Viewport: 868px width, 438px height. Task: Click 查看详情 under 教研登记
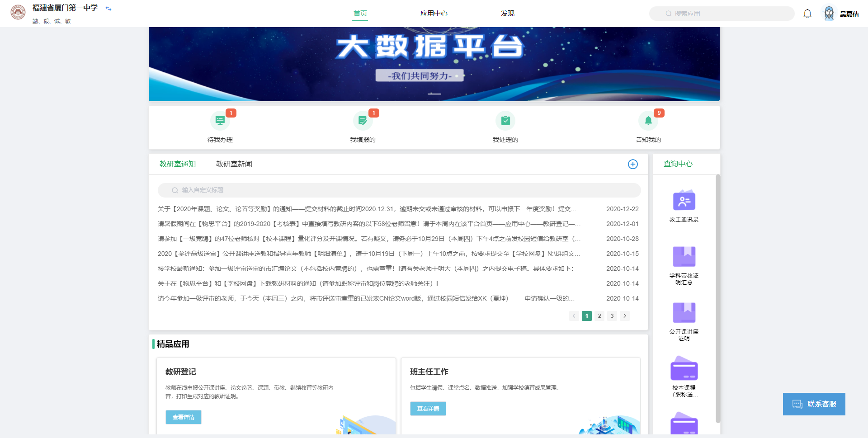pyautogui.click(x=183, y=417)
